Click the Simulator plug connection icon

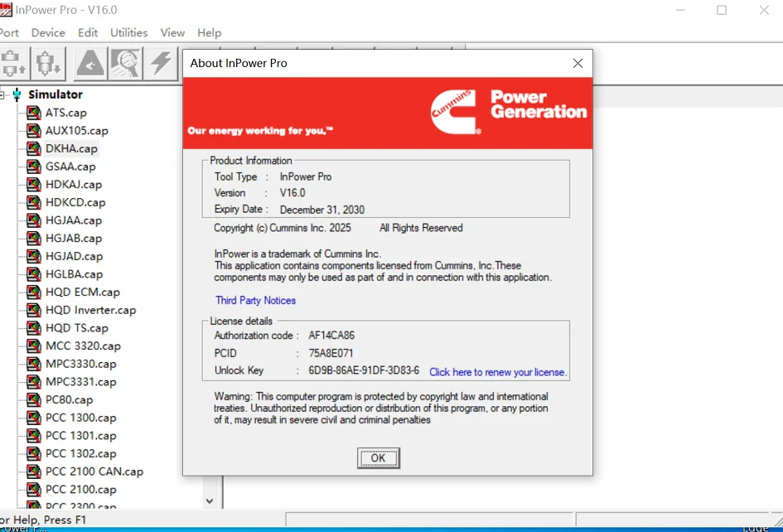coord(17,94)
